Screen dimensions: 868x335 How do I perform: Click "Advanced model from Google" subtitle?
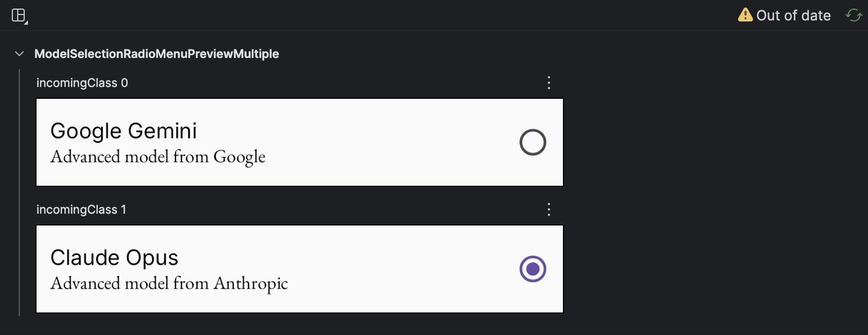pyautogui.click(x=158, y=157)
